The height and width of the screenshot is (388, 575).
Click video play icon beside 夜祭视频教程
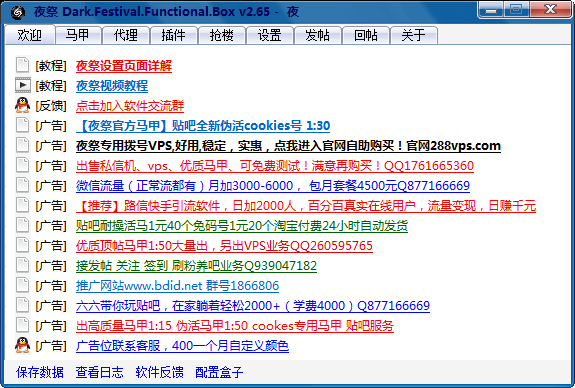coord(22,85)
